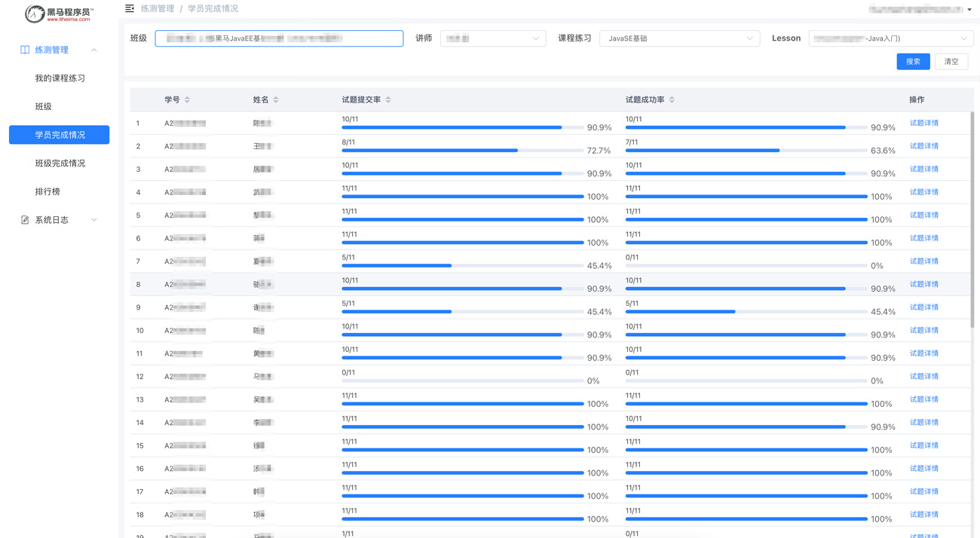Select 学员完成情况 in the sidebar

tap(60, 135)
